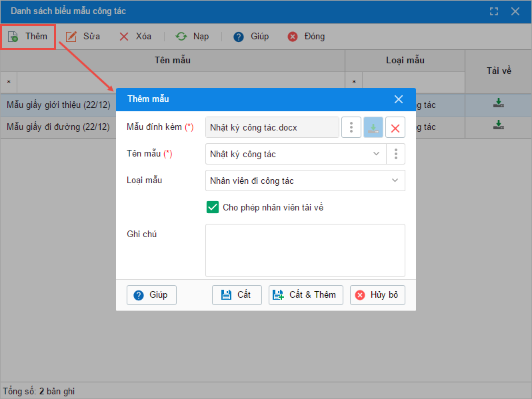
Task: Reload the list with Nạp
Action: (193, 37)
